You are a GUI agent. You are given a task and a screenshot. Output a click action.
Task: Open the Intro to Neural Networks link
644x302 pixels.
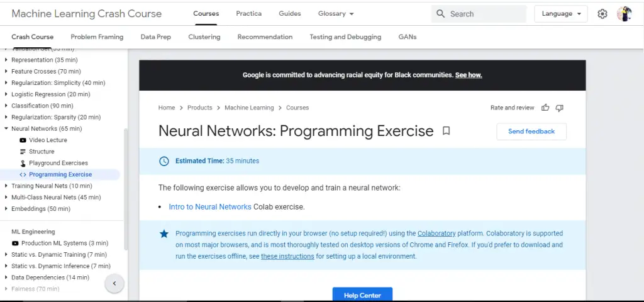[x=209, y=207]
